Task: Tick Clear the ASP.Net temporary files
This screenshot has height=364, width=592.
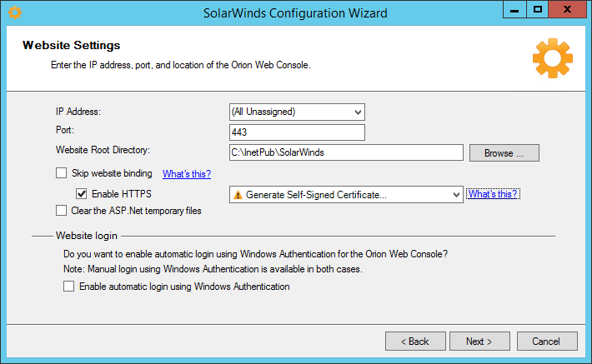Action: point(61,211)
